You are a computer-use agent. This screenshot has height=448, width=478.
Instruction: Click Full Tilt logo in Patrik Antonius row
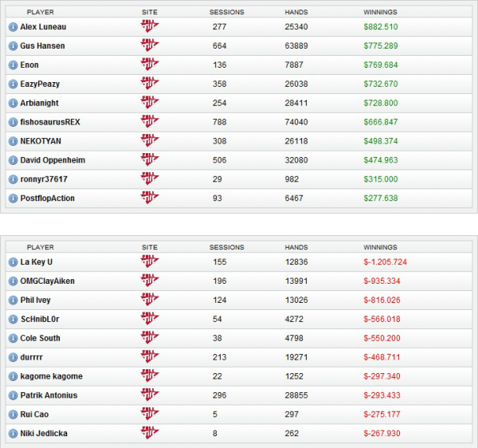(149, 395)
